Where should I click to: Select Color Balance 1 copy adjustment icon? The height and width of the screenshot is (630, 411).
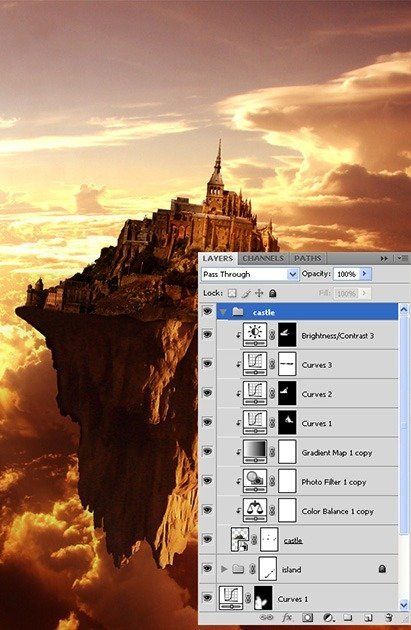[x=255, y=511]
